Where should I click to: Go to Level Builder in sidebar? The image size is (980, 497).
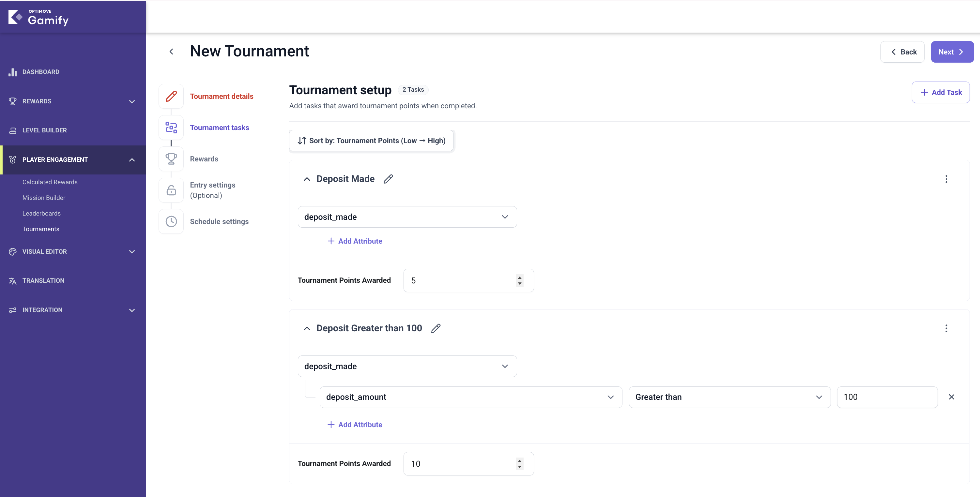tap(44, 130)
